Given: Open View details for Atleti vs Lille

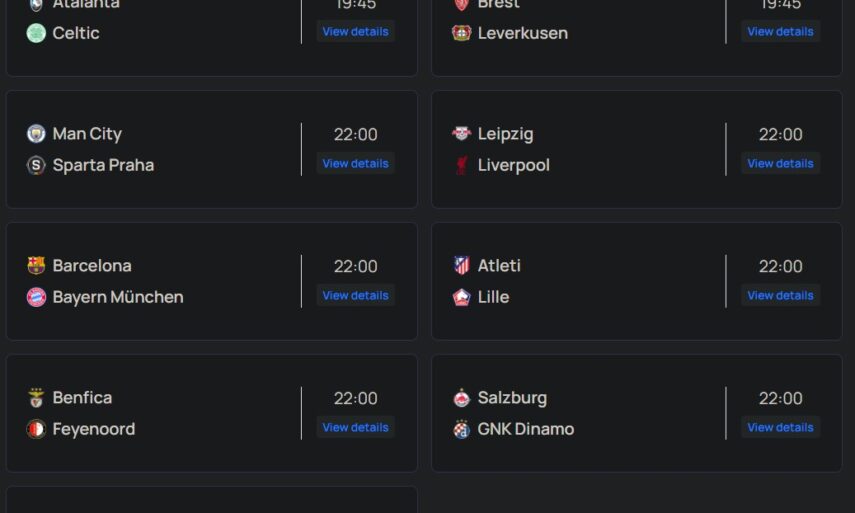Looking at the screenshot, I should [x=780, y=295].
